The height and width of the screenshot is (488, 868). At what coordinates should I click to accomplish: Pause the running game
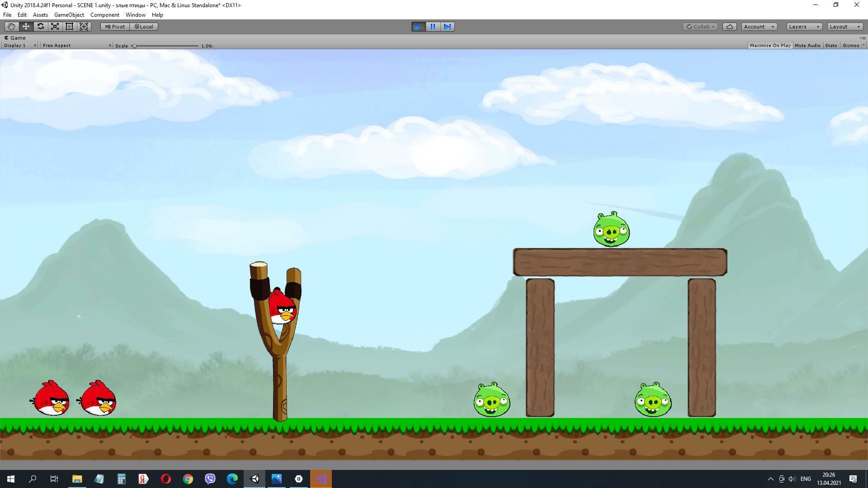click(433, 27)
